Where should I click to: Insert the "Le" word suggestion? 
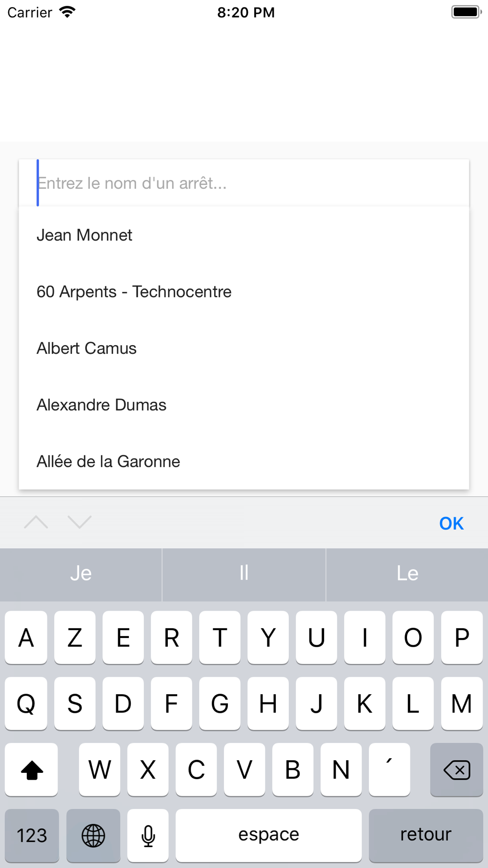(407, 574)
